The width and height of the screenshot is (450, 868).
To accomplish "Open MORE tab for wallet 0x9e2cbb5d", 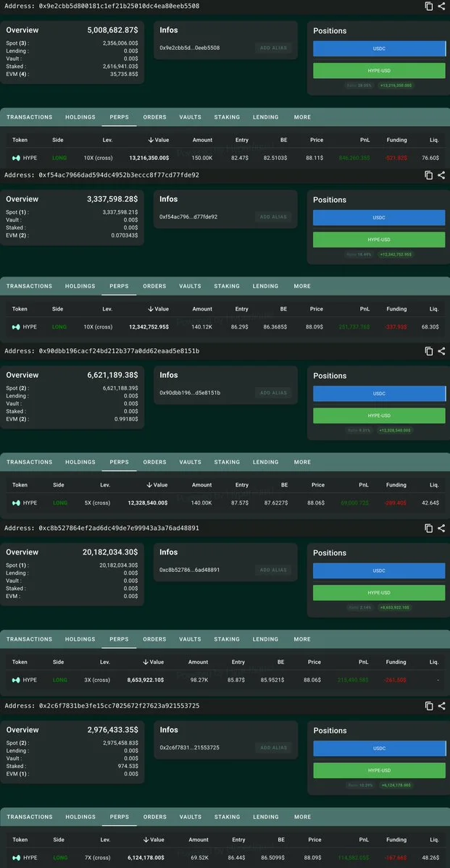I will [302, 117].
